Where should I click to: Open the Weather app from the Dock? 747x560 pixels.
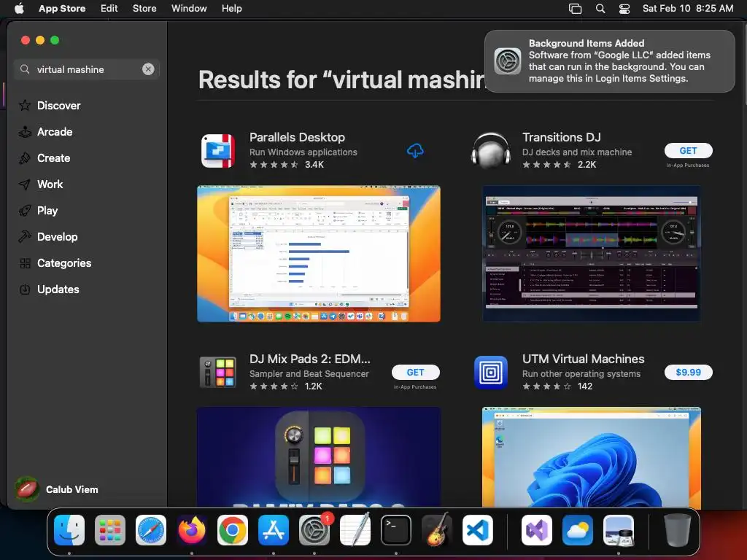[578, 530]
